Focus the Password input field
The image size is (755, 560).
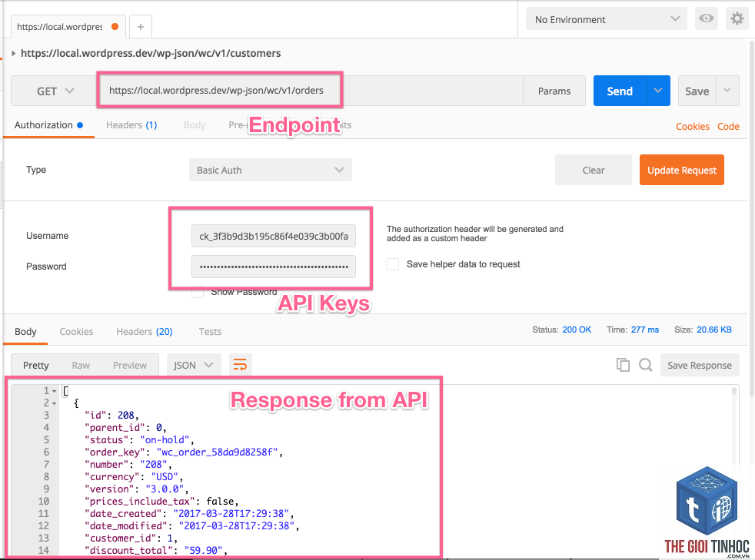(x=274, y=267)
